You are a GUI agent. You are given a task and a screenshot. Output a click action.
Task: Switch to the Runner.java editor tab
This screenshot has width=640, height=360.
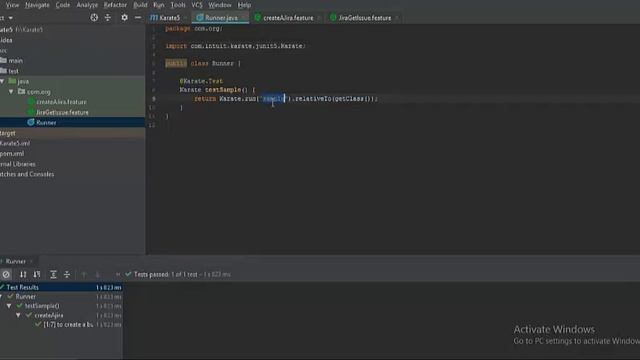click(221, 18)
